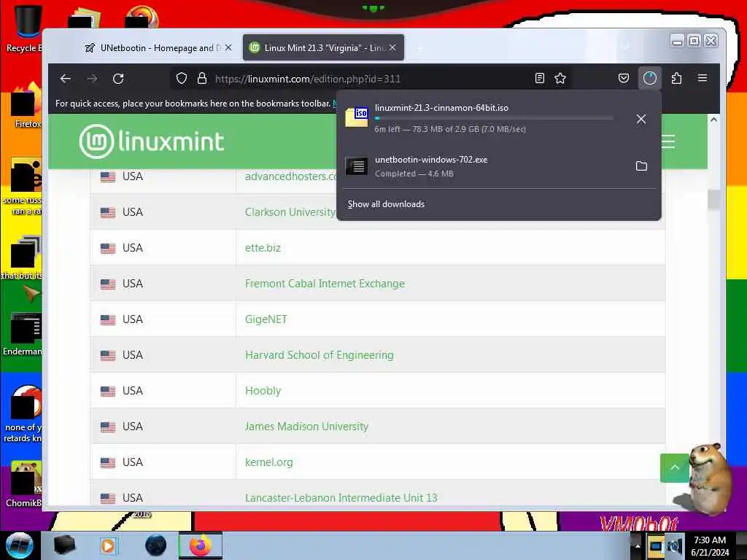Click the page vertical scrollbar thumb
Viewport: 747px width, 560px height.
pyautogui.click(x=713, y=199)
